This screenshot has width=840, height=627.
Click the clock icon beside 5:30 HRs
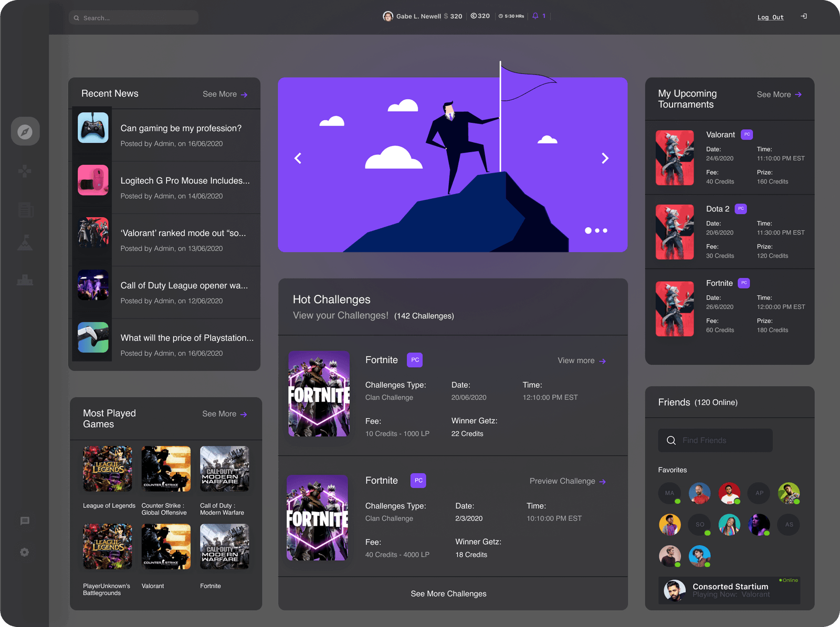pos(501,16)
